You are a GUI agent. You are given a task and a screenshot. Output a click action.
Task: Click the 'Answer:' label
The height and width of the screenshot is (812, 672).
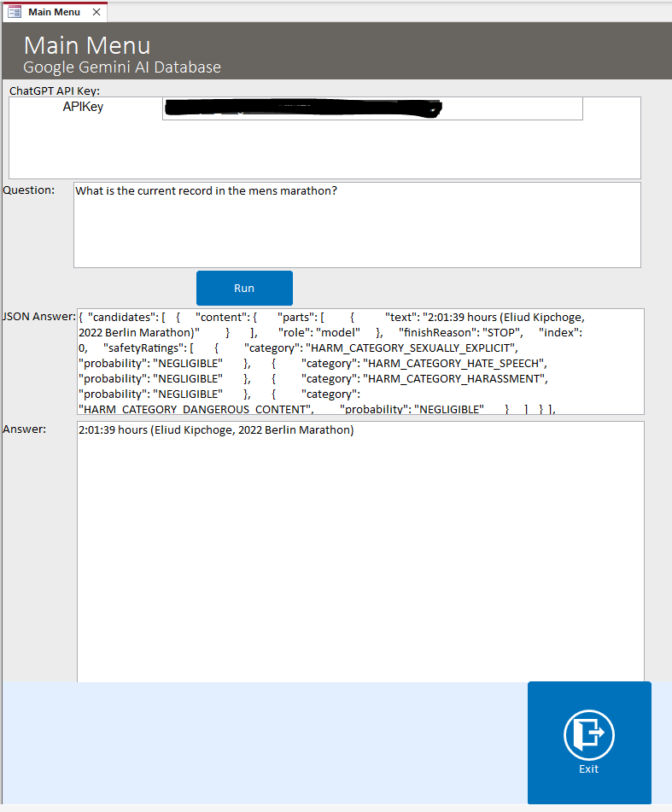coord(24,429)
